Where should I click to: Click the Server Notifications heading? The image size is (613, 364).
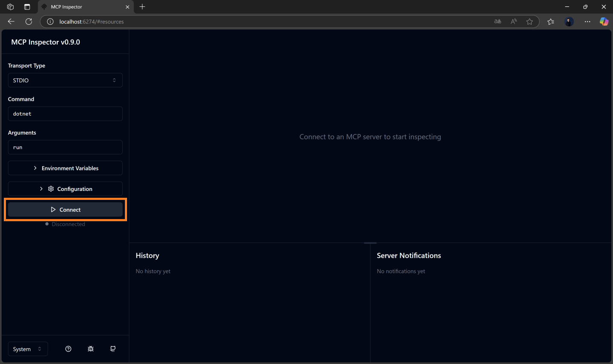click(409, 256)
